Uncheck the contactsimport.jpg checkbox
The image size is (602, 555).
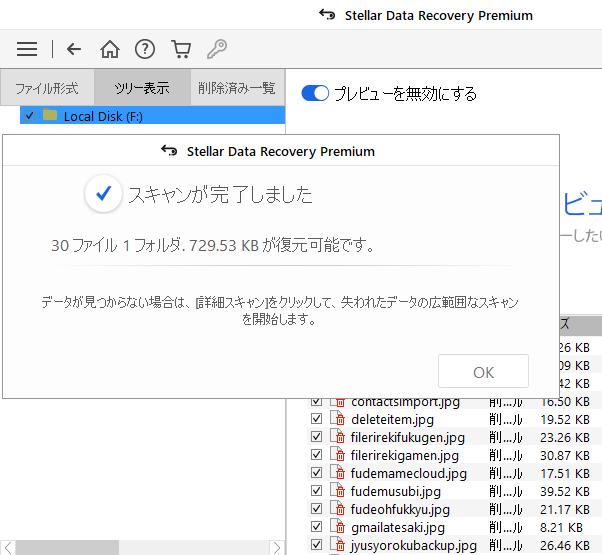[316, 402]
